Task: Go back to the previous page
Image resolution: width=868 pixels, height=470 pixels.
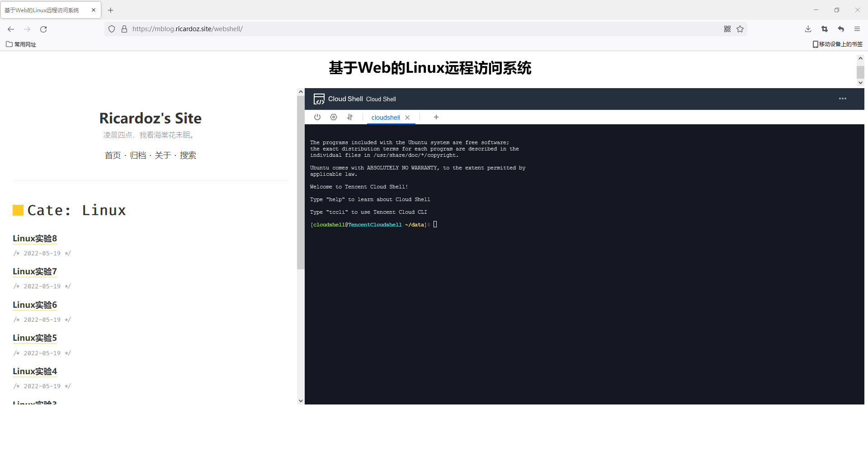Action: click(x=11, y=29)
